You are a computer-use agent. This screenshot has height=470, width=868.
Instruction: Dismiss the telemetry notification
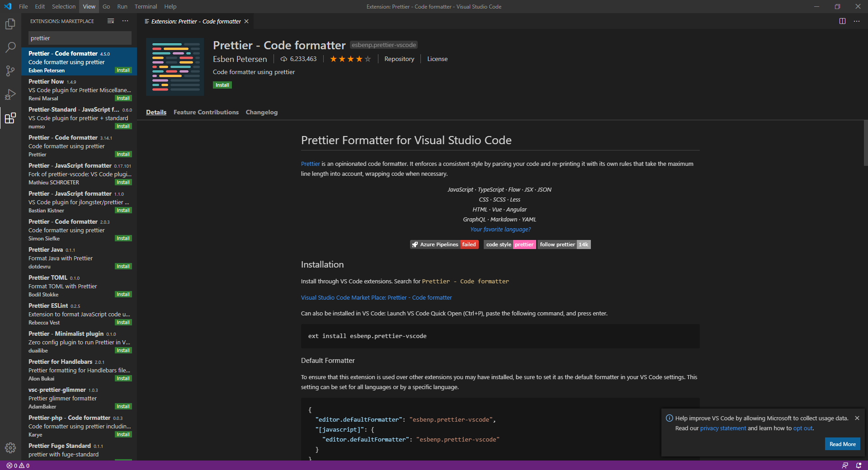[x=857, y=418]
